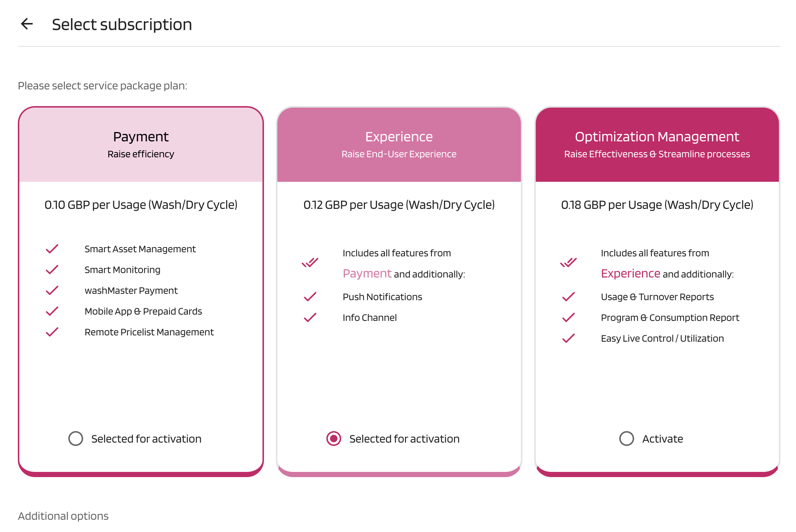Click the Experience card header
The height and width of the screenshot is (532, 796).
coord(399,144)
